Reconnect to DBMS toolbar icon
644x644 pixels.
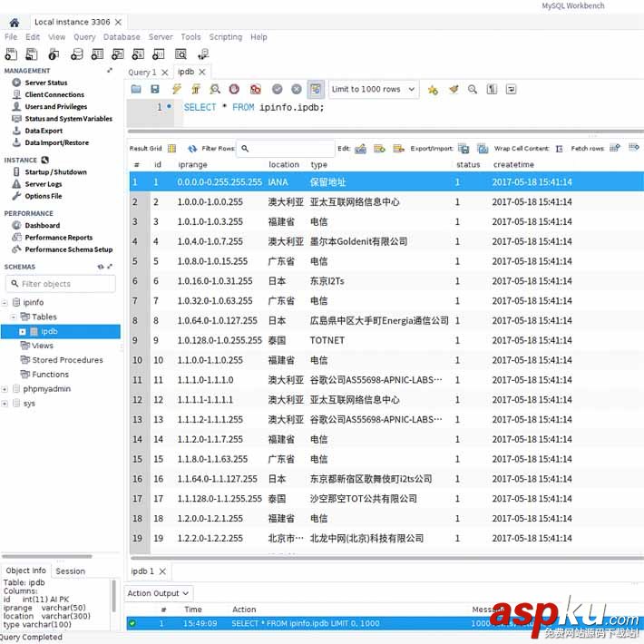point(203,54)
